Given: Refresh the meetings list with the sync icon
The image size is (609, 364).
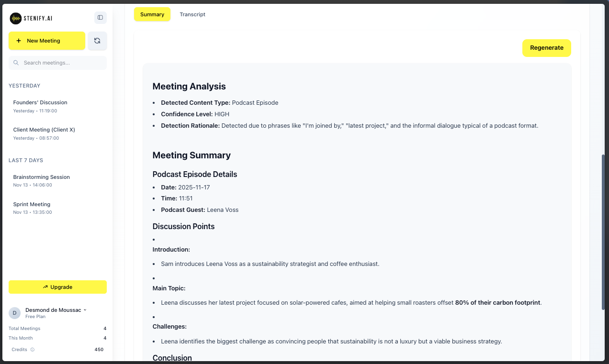Looking at the screenshot, I should point(97,41).
